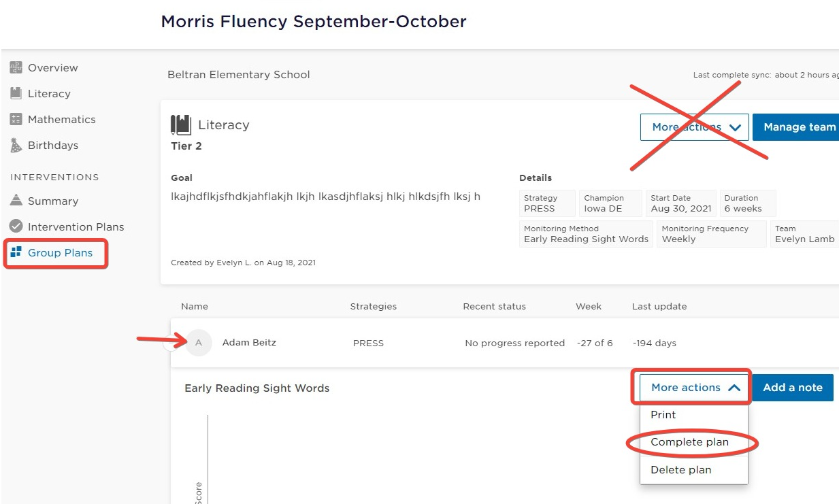The width and height of the screenshot is (839, 504).
Task: Open the top More actions dropdown
Action: pos(694,127)
